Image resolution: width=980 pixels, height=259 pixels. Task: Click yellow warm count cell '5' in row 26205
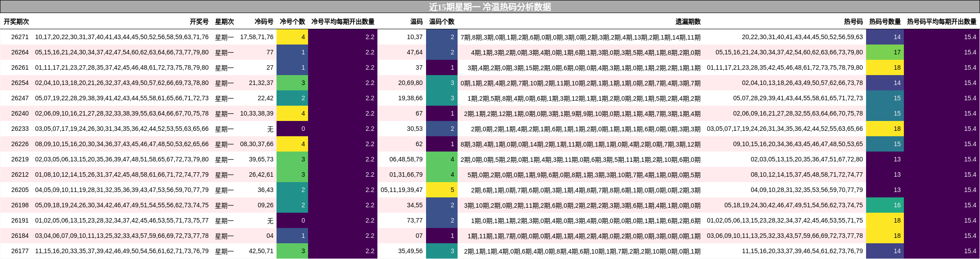(442, 190)
